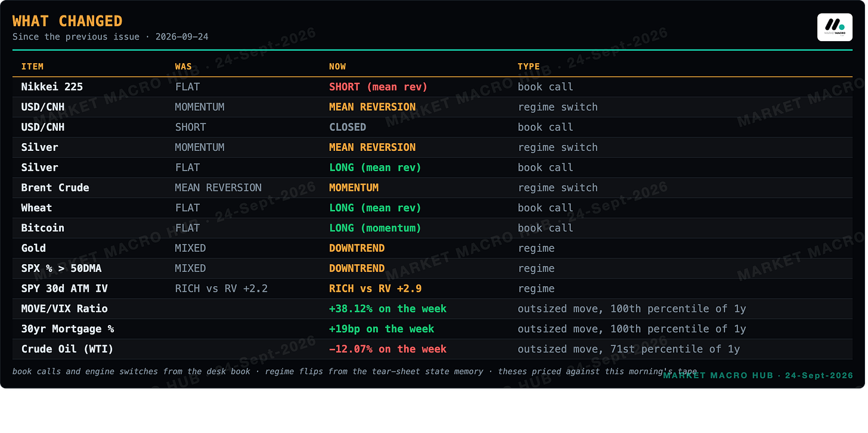The height and width of the screenshot is (433, 868).
Task: Click the ITEM column header
Action: (32, 67)
